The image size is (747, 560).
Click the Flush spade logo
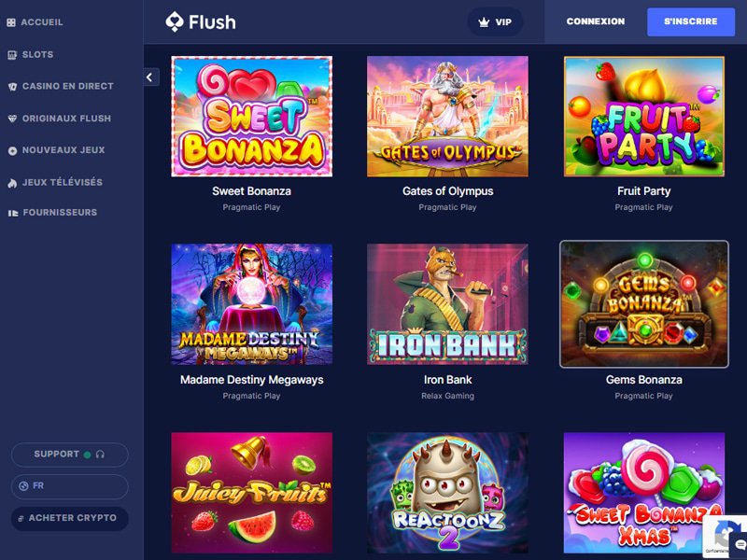(175, 21)
